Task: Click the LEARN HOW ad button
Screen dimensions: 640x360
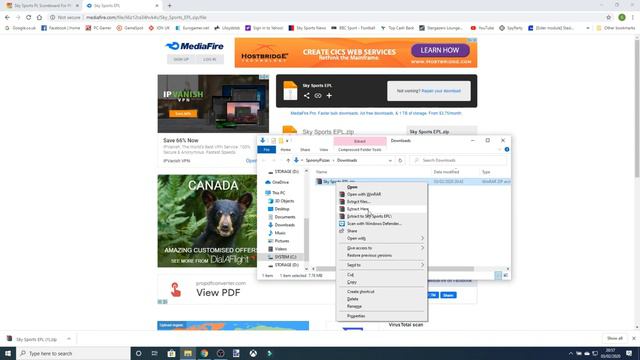Action: [x=440, y=50]
